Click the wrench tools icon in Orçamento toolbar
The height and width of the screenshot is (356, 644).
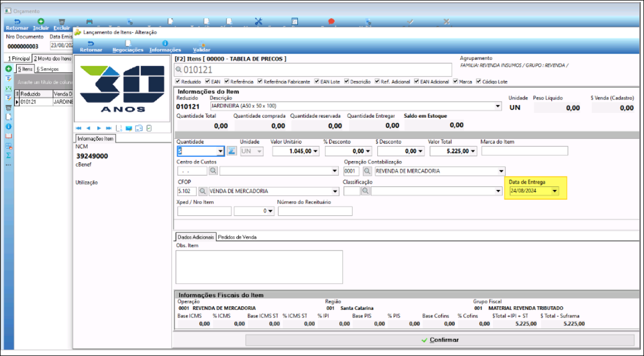point(259,22)
